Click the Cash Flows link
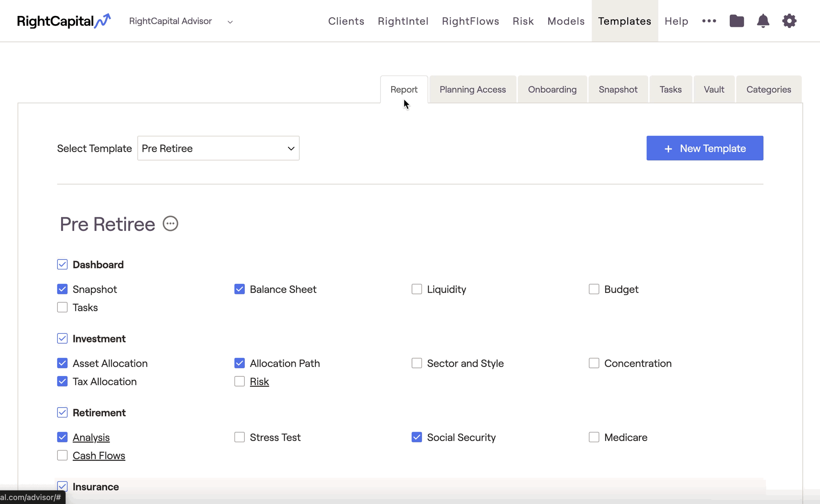The image size is (820, 504). (99, 455)
